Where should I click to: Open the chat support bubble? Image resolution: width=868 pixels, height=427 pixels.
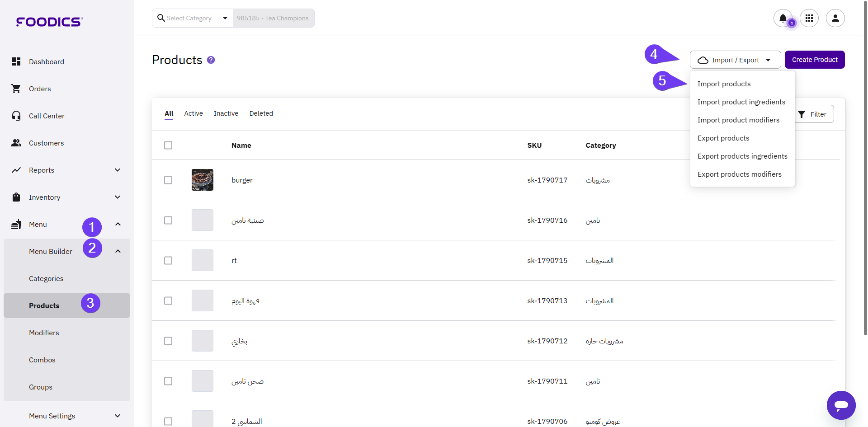(x=841, y=405)
